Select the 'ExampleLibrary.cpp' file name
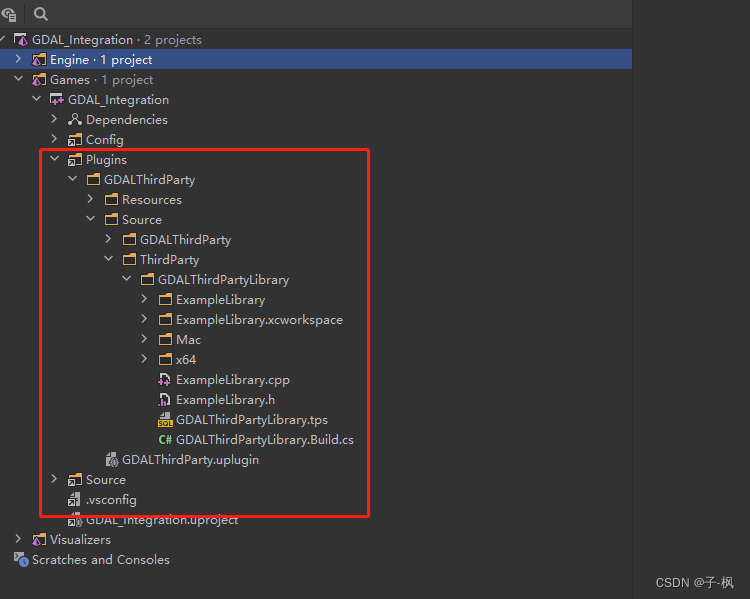Viewport: 750px width, 599px height. [233, 380]
